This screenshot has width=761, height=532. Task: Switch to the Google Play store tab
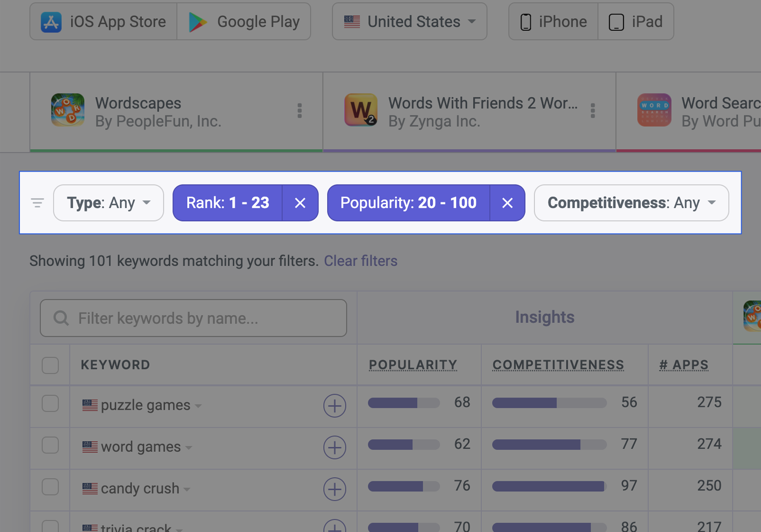tap(244, 21)
